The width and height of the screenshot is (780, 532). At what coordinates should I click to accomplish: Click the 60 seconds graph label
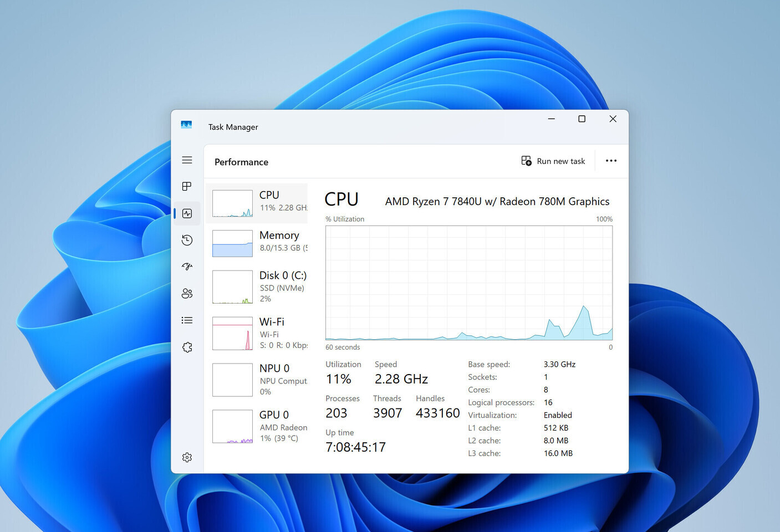point(343,347)
